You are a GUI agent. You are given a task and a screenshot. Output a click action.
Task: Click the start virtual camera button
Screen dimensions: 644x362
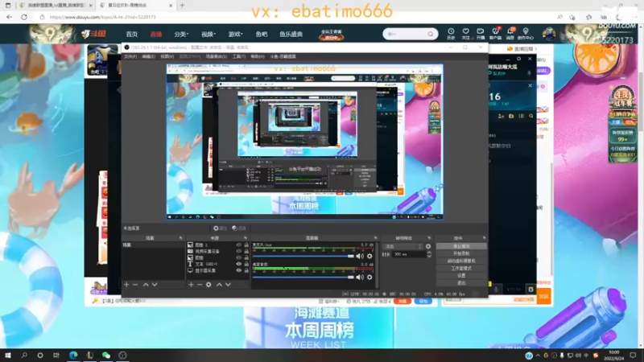click(461, 261)
